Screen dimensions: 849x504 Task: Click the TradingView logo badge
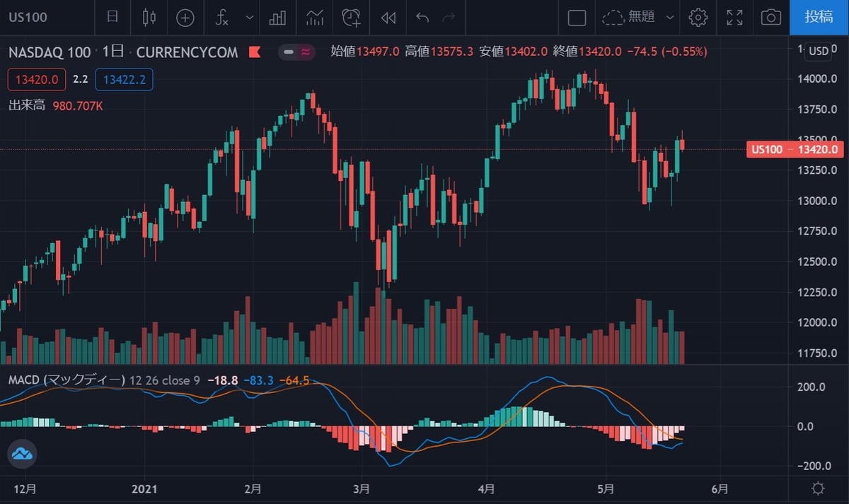(22, 454)
